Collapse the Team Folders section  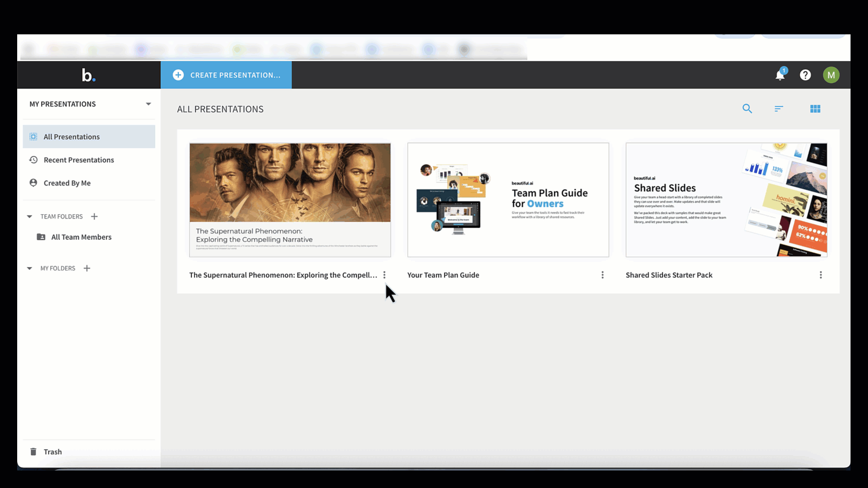pyautogui.click(x=29, y=216)
